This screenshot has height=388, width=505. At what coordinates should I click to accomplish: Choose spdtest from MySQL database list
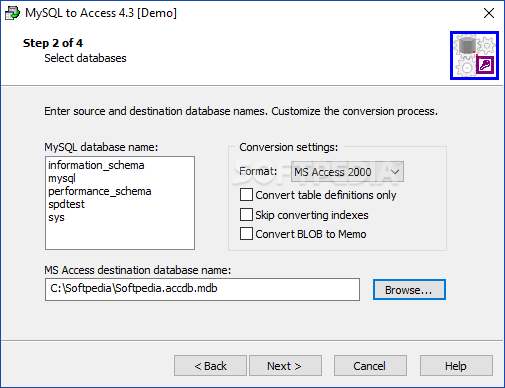click(x=66, y=204)
